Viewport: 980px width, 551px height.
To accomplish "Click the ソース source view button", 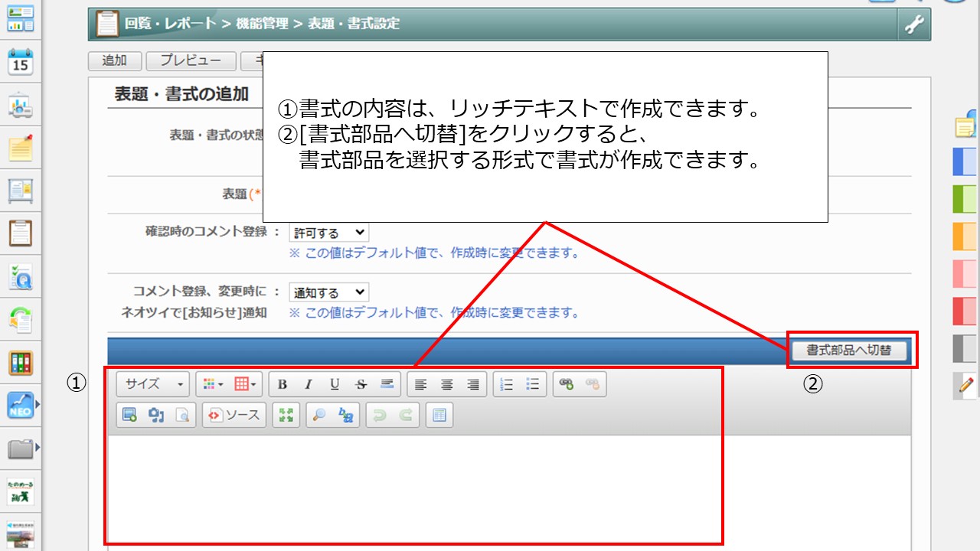I will click(x=234, y=415).
